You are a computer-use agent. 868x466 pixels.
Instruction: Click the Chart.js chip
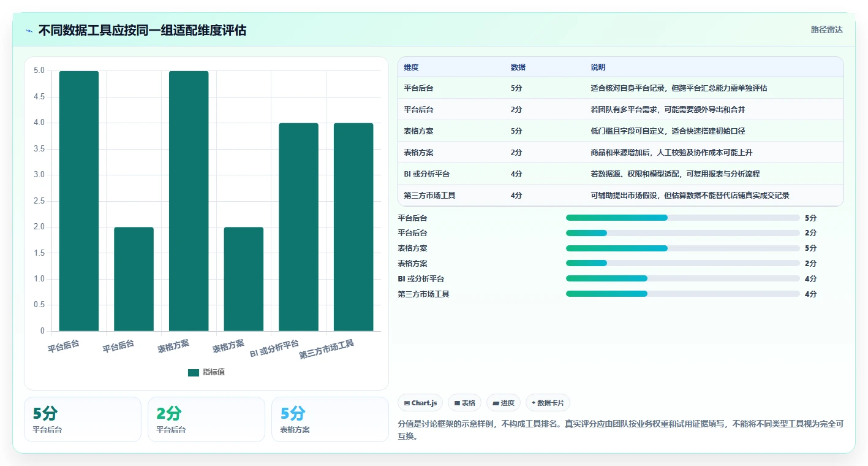pyautogui.click(x=420, y=403)
